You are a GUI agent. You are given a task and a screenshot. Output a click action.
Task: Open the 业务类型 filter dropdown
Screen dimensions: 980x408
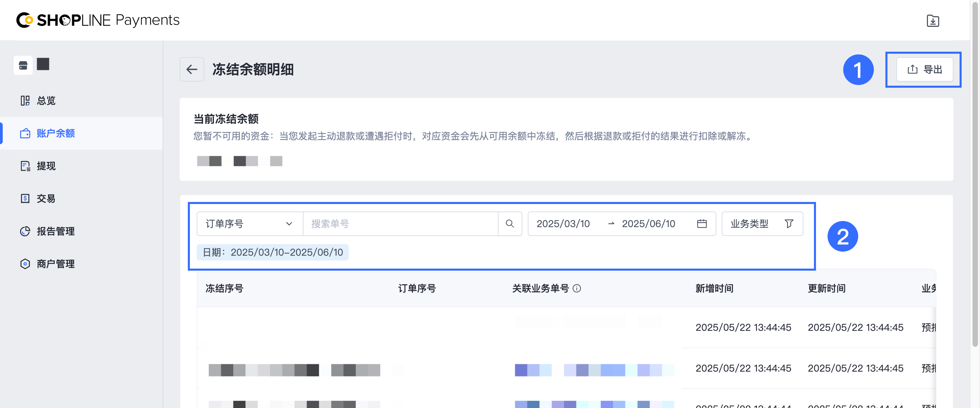click(762, 224)
